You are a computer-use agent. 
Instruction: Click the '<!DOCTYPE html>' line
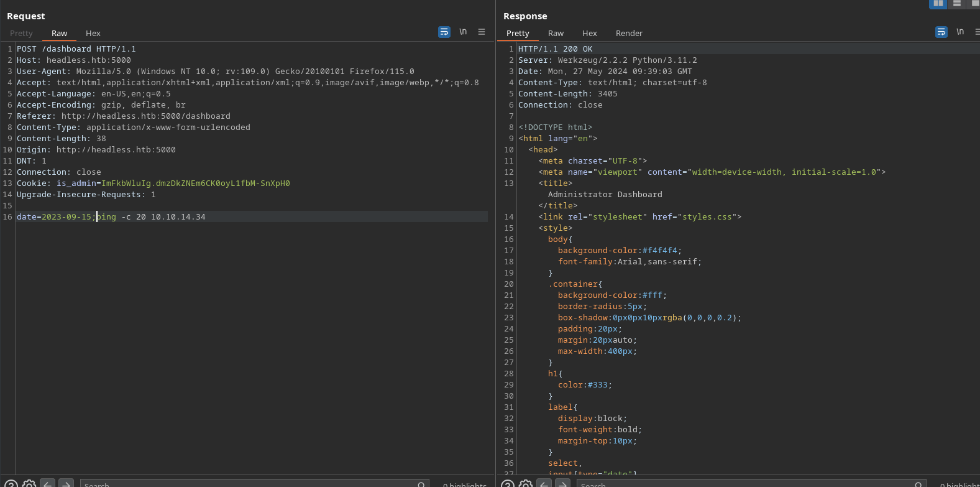556,128
